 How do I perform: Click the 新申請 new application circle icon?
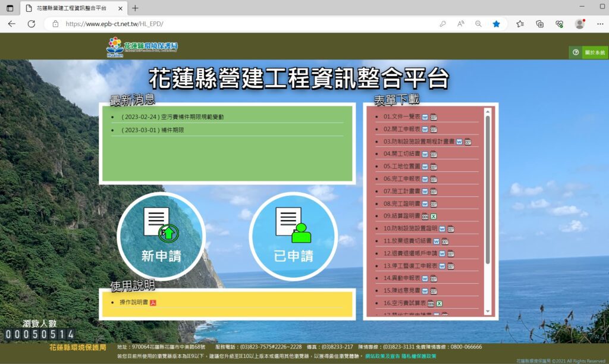pyautogui.click(x=161, y=236)
